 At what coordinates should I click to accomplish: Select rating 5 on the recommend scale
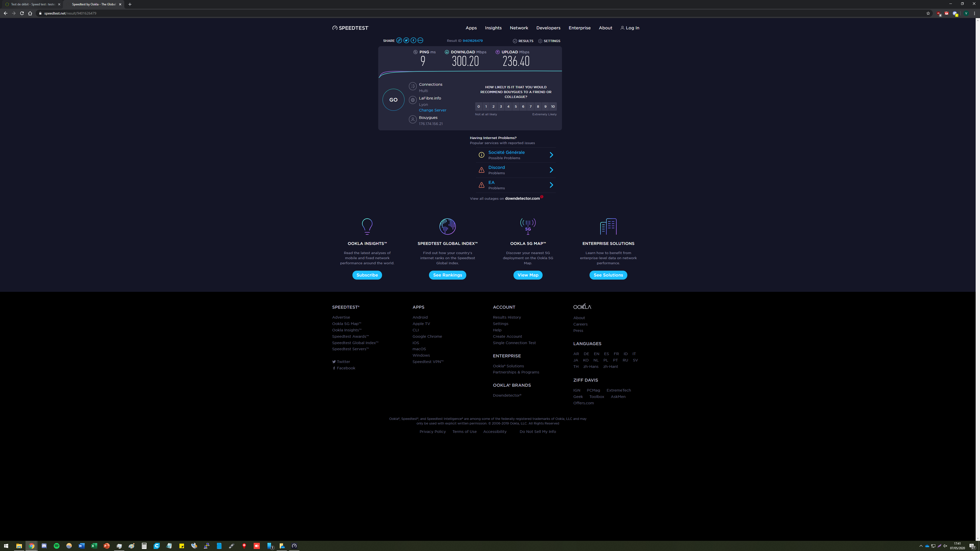[516, 106]
